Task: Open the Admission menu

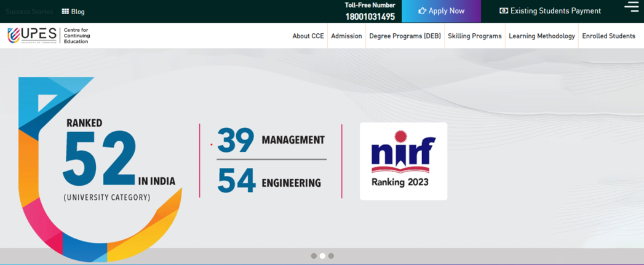Action: coord(347,36)
